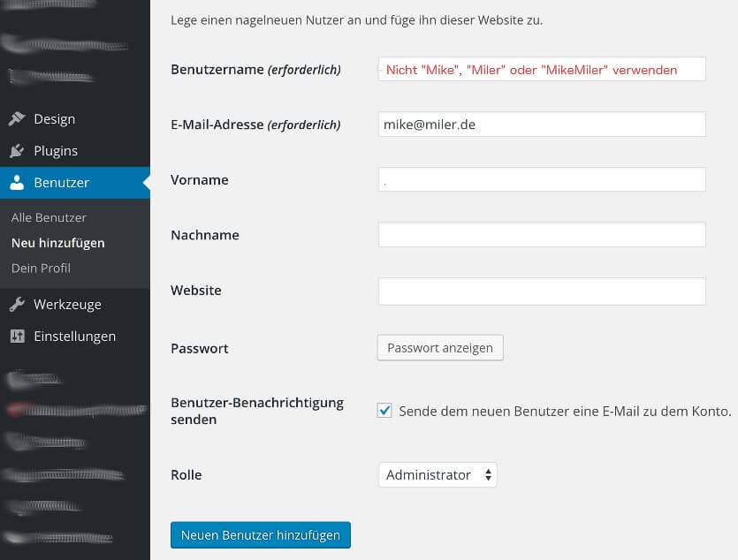Click the "Passwort anzeigen" button
This screenshot has height=560, width=738.
[439, 347]
